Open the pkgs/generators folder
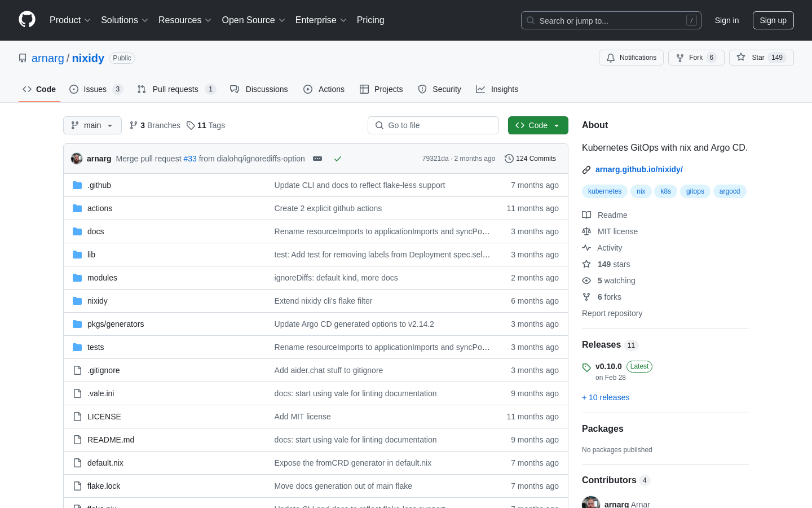Viewport: 812px width, 508px height. point(116,324)
